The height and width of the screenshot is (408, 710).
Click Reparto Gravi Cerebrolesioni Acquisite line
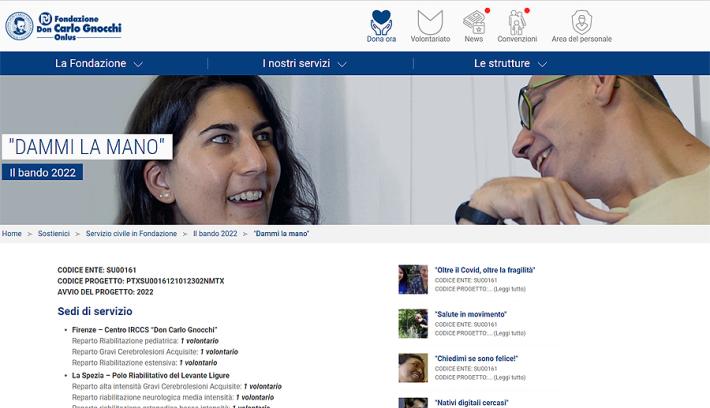155,352
